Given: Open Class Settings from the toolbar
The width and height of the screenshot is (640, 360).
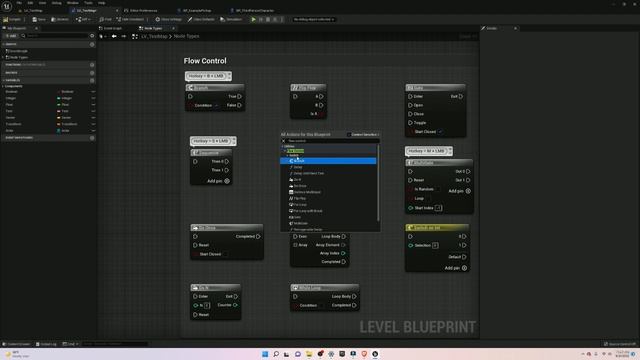Looking at the screenshot, I should click(168, 19).
